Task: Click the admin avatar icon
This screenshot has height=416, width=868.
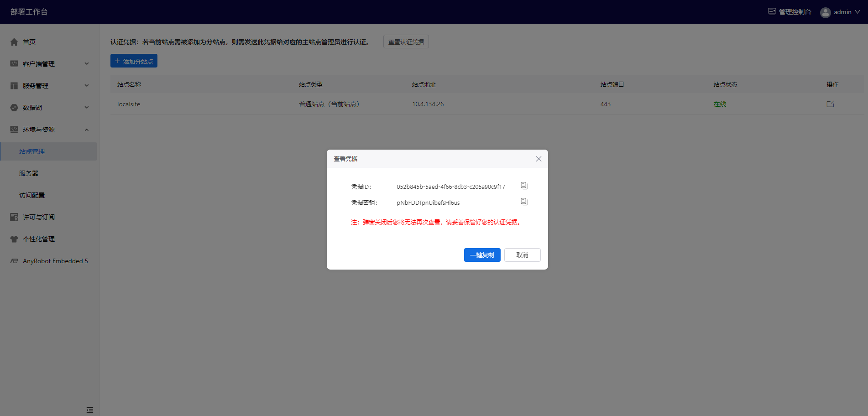Action: click(x=825, y=12)
